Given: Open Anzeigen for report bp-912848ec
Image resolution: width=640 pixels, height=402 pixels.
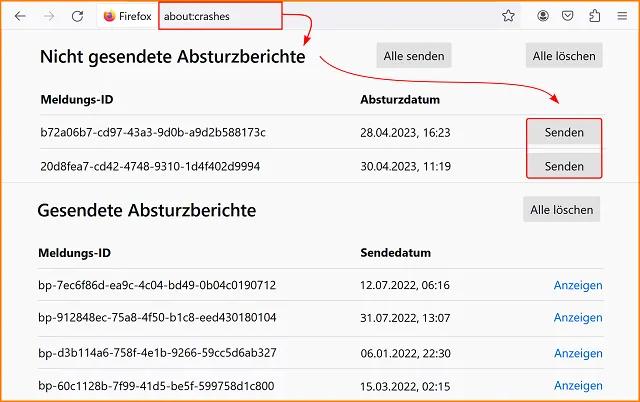Looking at the screenshot, I should click(578, 318).
